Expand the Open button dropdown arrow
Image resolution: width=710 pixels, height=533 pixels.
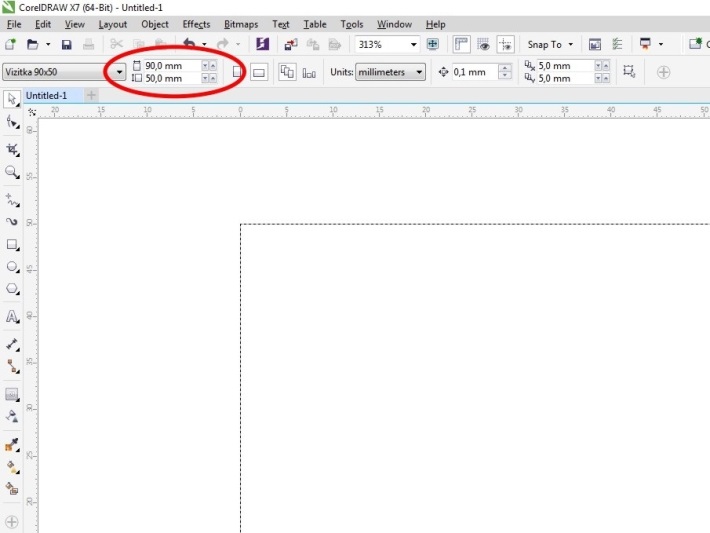(48, 44)
